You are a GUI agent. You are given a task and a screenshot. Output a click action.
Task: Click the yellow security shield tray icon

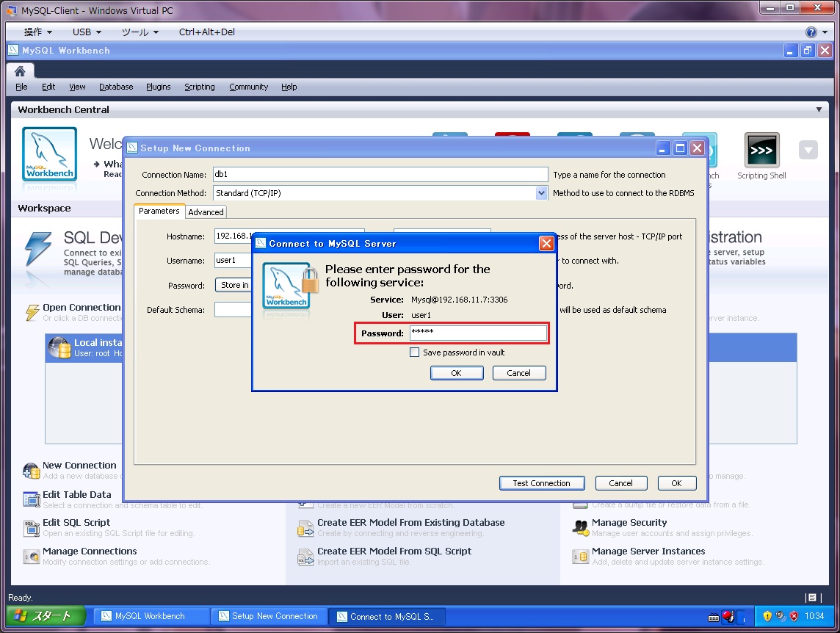pyautogui.click(x=767, y=616)
